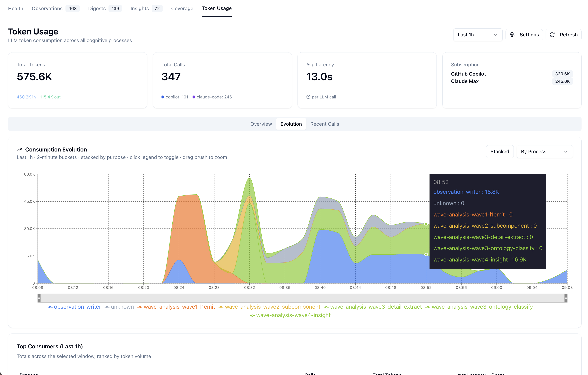Click the 347 total calls value
This screenshot has height=375, width=588.
(x=171, y=77)
